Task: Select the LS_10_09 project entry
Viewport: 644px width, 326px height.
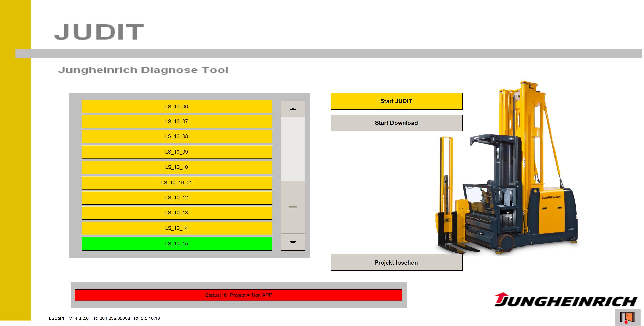Action: coord(176,152)
